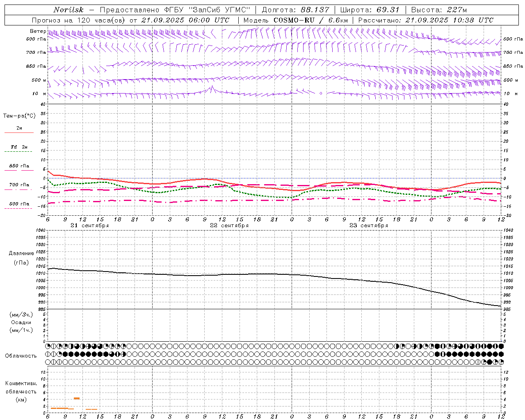Viewport: 525px width, 420px height.
Task: Click the (мм/1ч.) precipitation unit label
Action: click(x=21, y=330)
